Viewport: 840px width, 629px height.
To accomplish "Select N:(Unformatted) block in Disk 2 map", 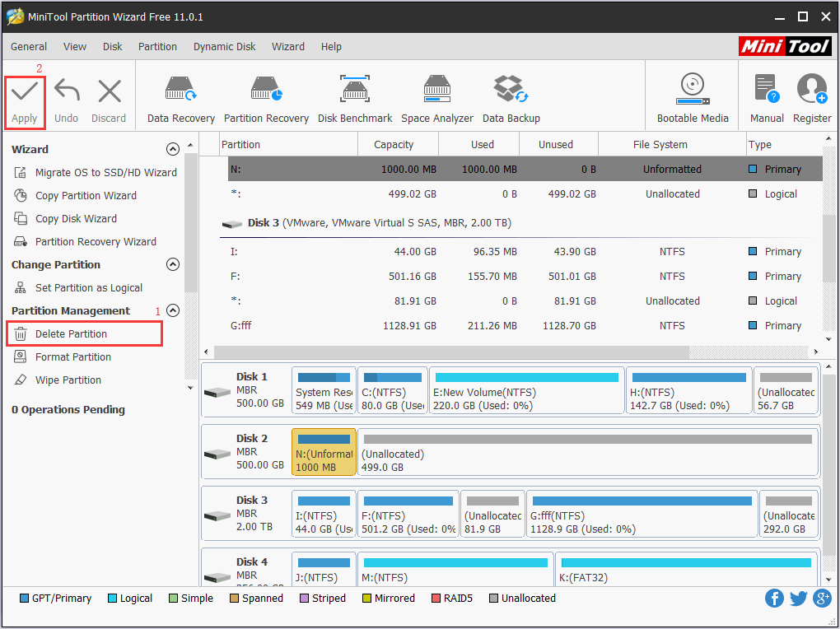I will pyautogui.click(x=324, y=452).
